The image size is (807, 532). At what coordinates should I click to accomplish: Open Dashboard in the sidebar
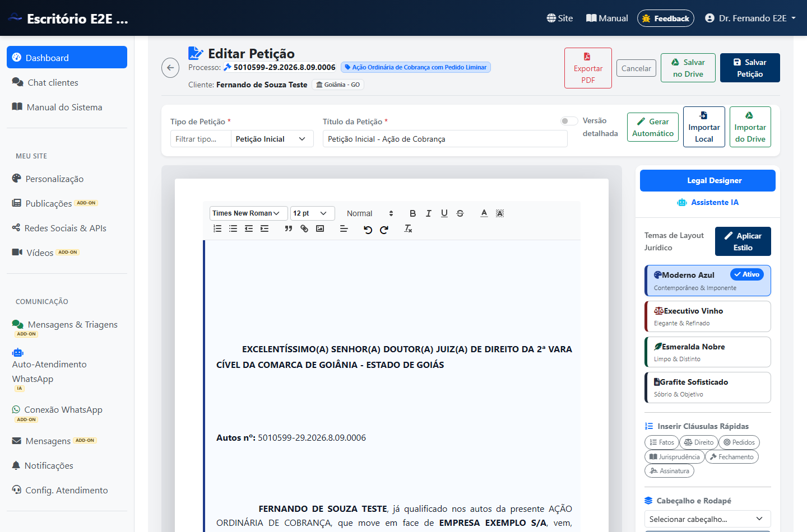[67, 57]
